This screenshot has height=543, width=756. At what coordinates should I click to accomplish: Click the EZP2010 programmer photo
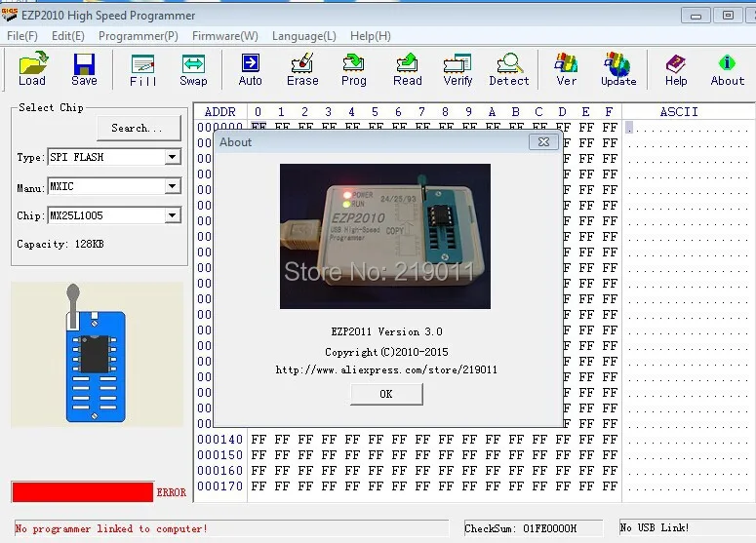[x=385, y=236]
